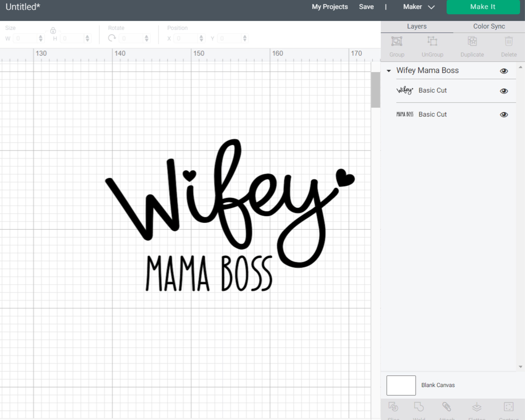525x420 pixels.
Task: Select the MAMA BOSS layer thumbnail
Action: pos(405,114)
